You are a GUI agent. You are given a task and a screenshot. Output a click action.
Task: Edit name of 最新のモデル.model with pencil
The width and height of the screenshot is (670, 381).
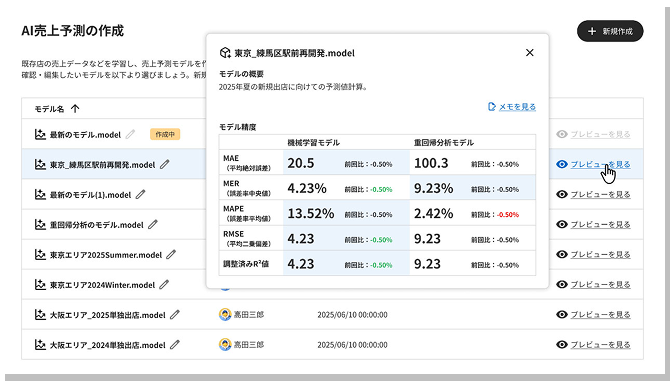click(131, 134)
